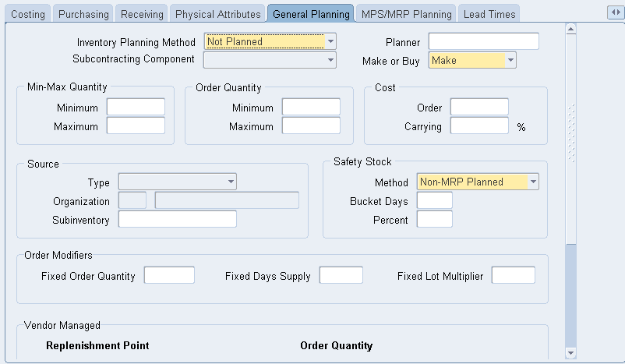Click the Min-Max Quantity Minimum field

[136, 108]
